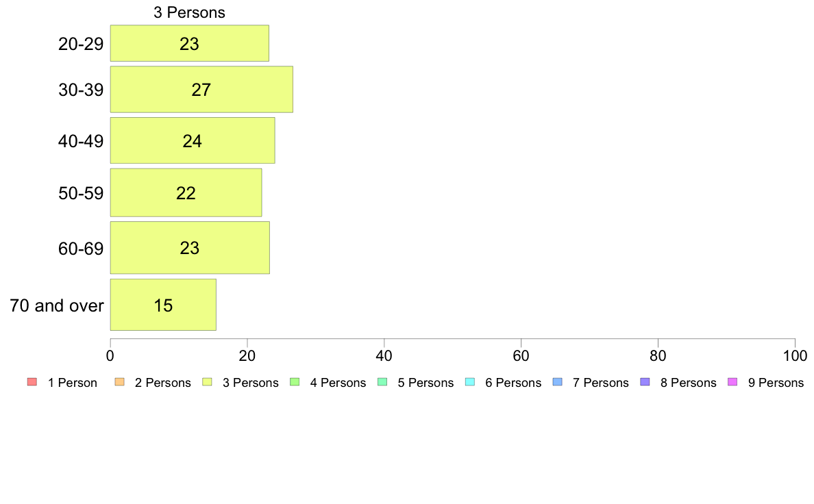Click the cyan 6 Persons legend swatch
This screenshot has width=814, height=504.
point(470,382)
